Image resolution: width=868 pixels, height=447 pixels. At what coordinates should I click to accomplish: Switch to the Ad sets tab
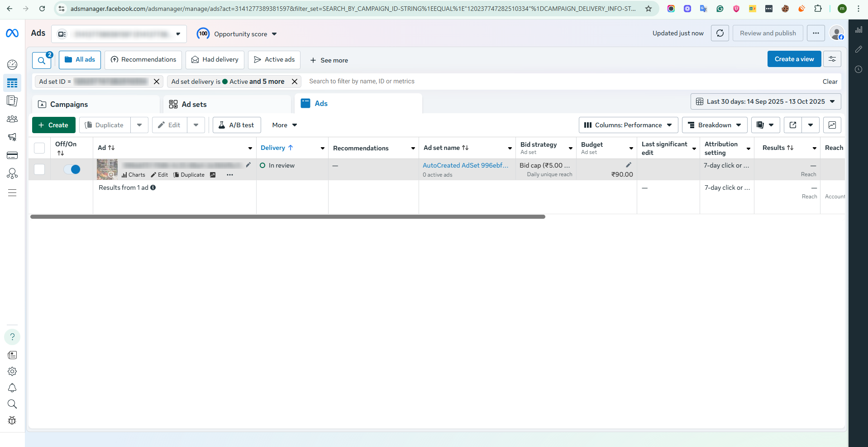click(194, 104)
